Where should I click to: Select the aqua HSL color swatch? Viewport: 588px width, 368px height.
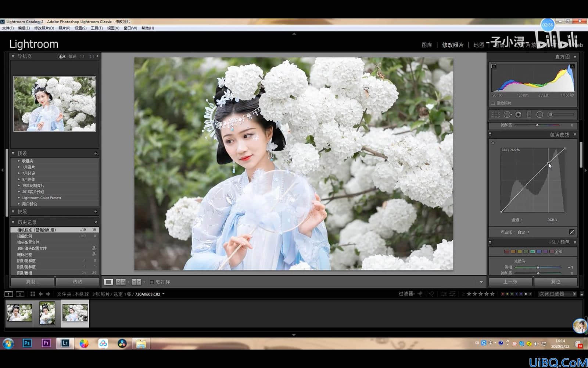[533, 252]
